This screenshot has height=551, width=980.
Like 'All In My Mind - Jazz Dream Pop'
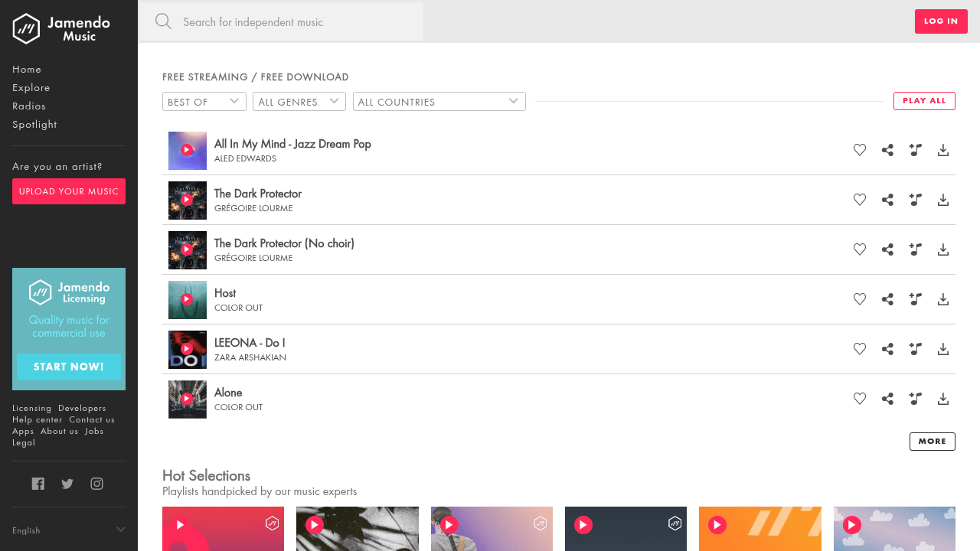pos(860,150)
